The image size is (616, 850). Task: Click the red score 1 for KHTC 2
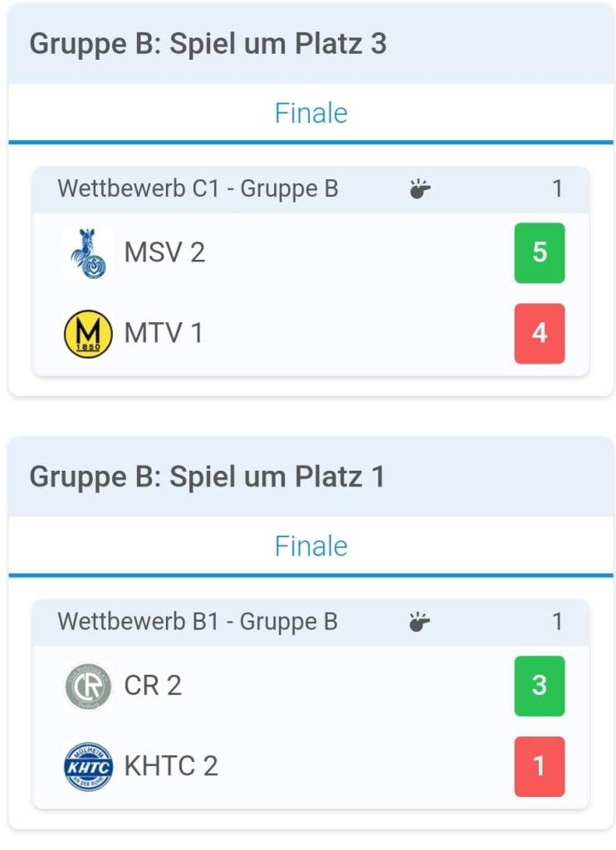tap(540, 766)
